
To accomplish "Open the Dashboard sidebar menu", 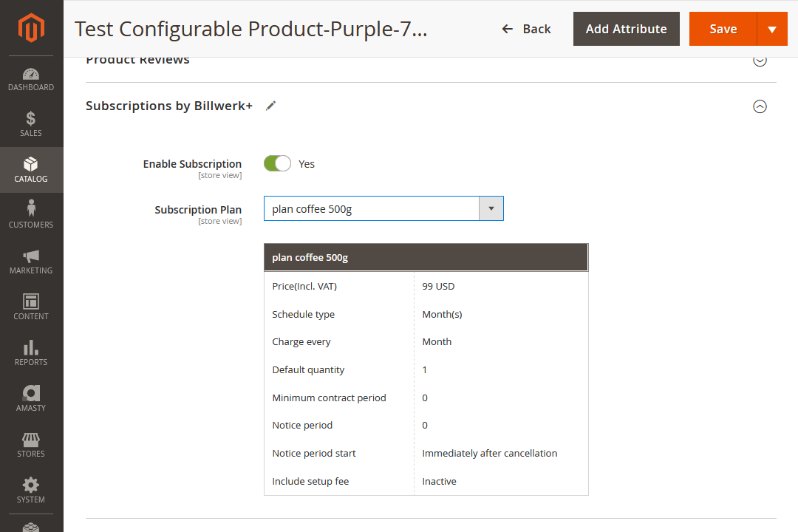I will [31, 79].
